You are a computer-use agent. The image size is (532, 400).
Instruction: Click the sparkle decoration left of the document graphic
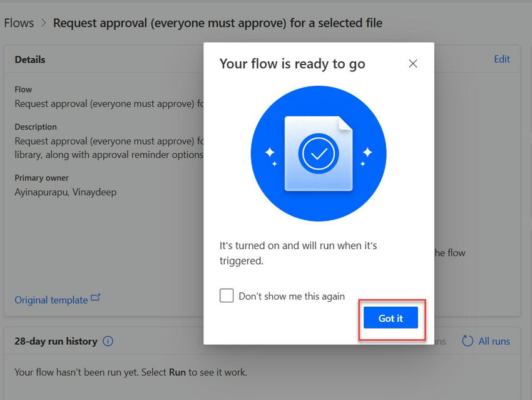point(270,151)
